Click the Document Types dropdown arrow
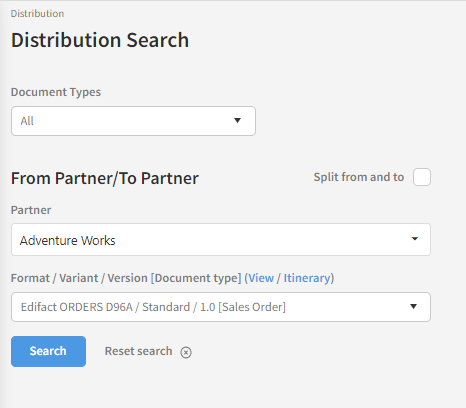The image size is (466, 408). [x=237, y=121]
